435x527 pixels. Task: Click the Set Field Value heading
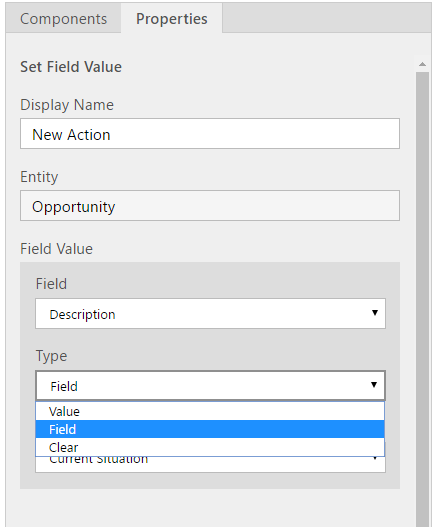click(x=71, y=67)
